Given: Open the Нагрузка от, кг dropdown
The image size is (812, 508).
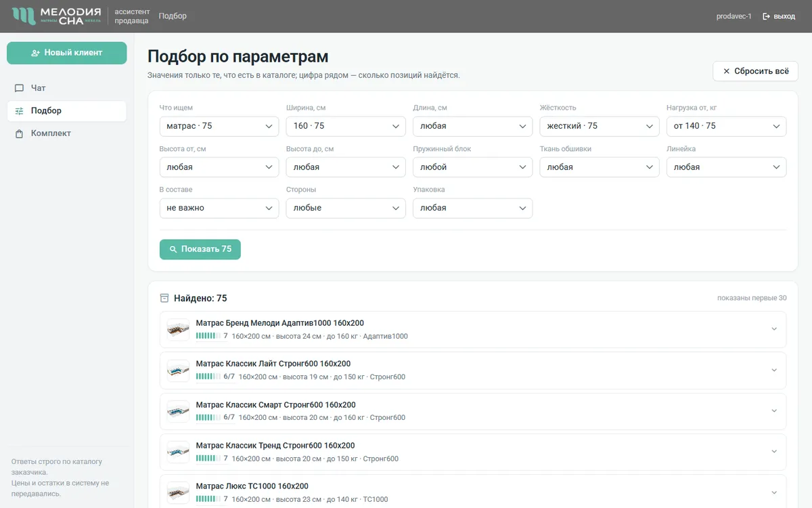Looking at the screenshot, I should click(727, 126).
